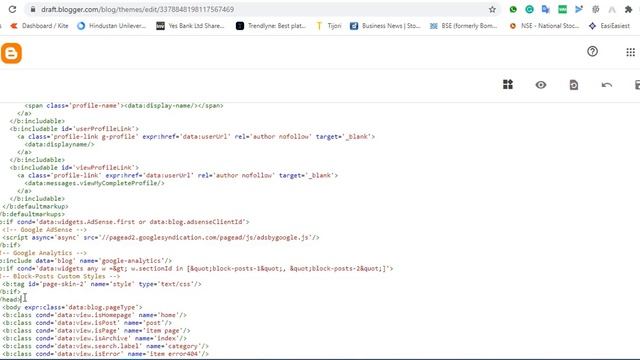The width and height of the screenshot is (640, 360).
Task: Click the span class='profile-name' code line
Action: point(124,106)
